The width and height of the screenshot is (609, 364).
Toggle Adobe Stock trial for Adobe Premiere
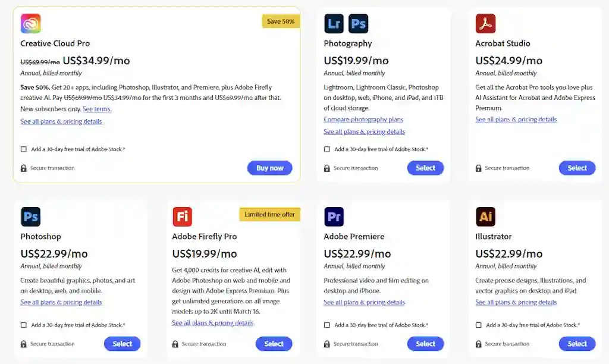pos(327,325)
